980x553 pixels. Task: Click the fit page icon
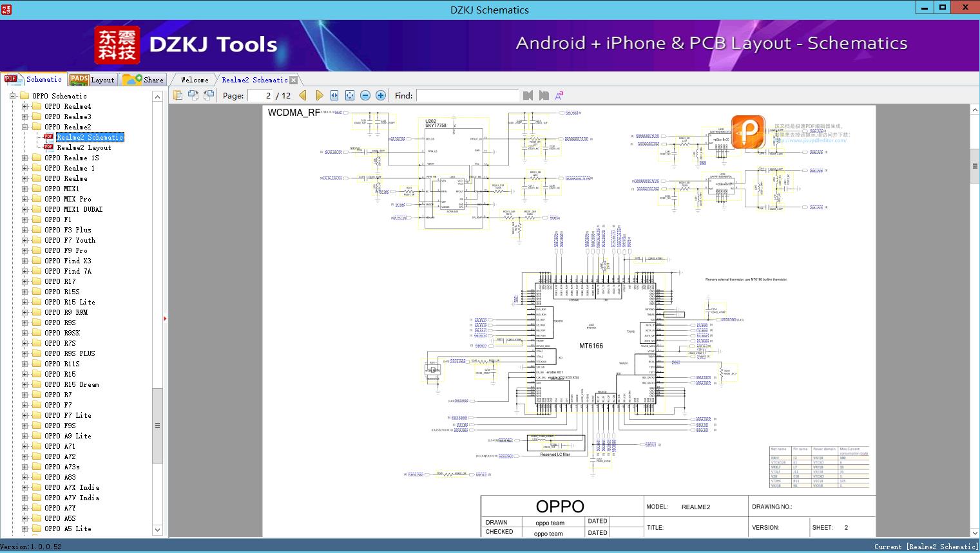point(350,95)
